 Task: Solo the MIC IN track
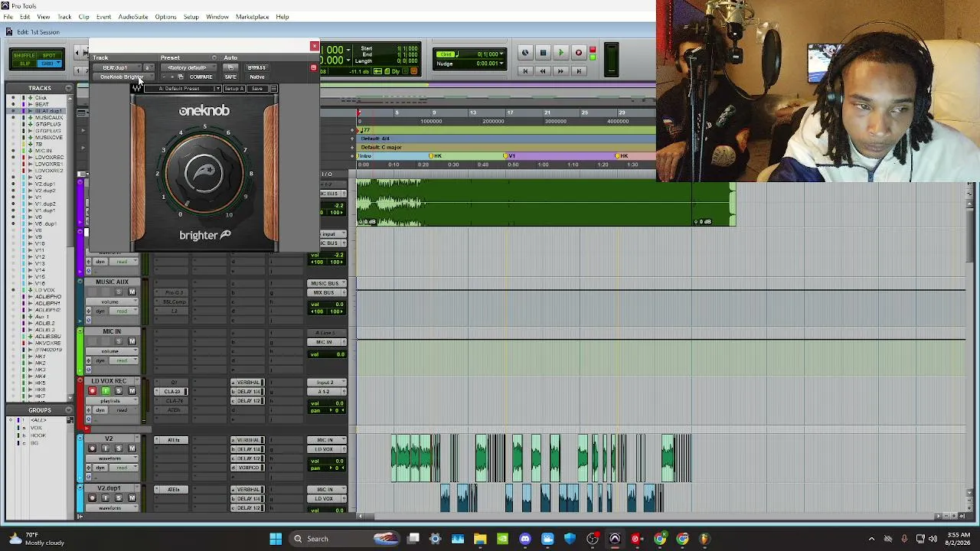[x=119, y=341]
